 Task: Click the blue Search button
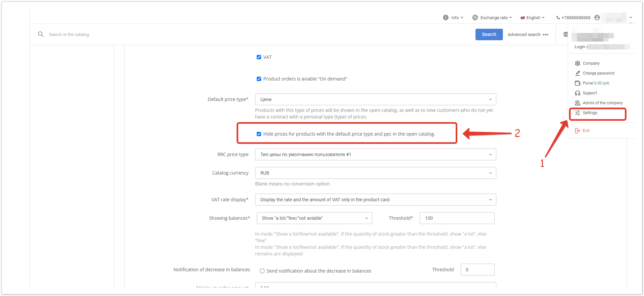[489, 34]
